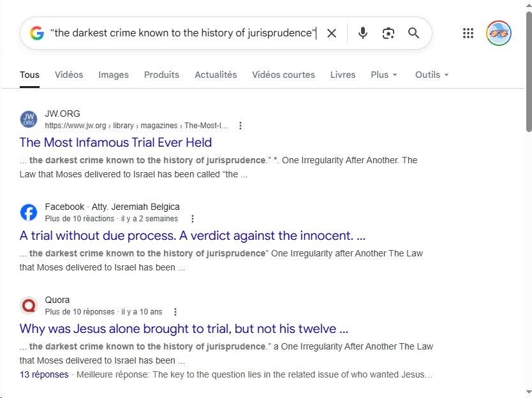Open The Most Infamous Trial Ever Held

coord(115,142)
